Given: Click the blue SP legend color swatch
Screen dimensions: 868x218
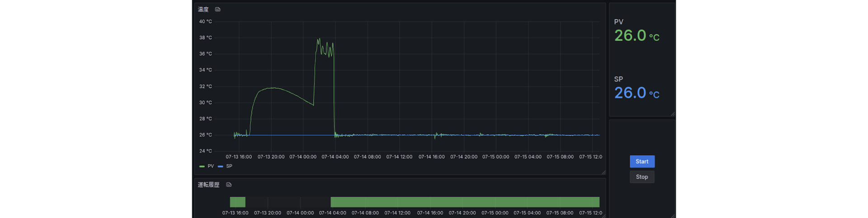Looking at the screenshot, I should [x=220, y=166].
